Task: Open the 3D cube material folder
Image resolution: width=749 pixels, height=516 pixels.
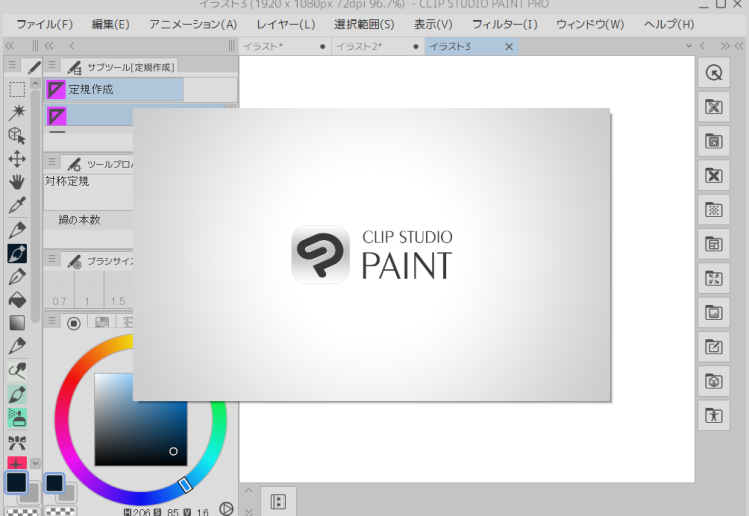Action: (x=714, y=381)
